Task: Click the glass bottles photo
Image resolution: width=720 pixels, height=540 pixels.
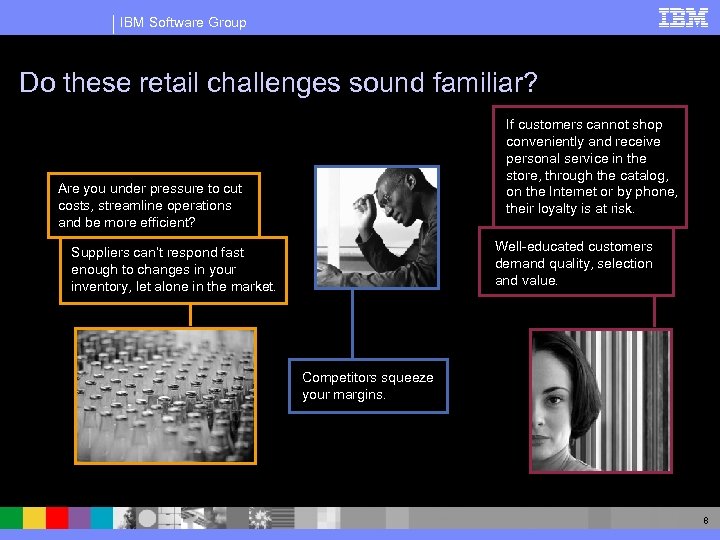Action: [x=165, y=396]
